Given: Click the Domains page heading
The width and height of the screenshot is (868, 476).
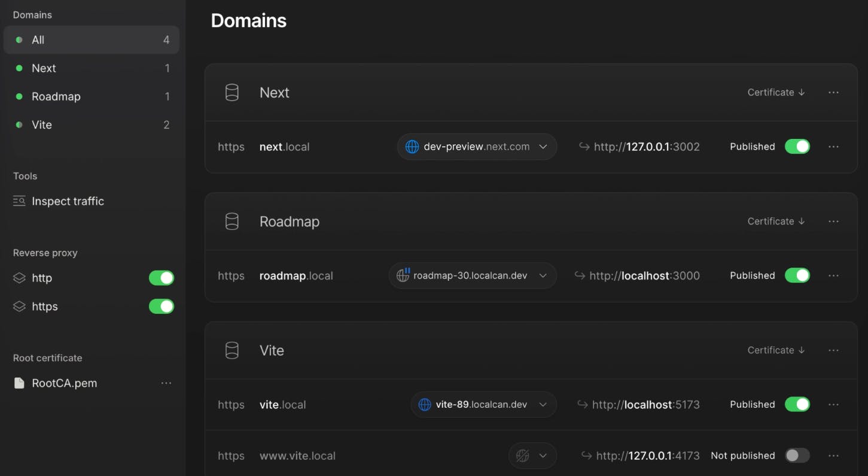Looking at the screenshot, I should coord(249,21).
